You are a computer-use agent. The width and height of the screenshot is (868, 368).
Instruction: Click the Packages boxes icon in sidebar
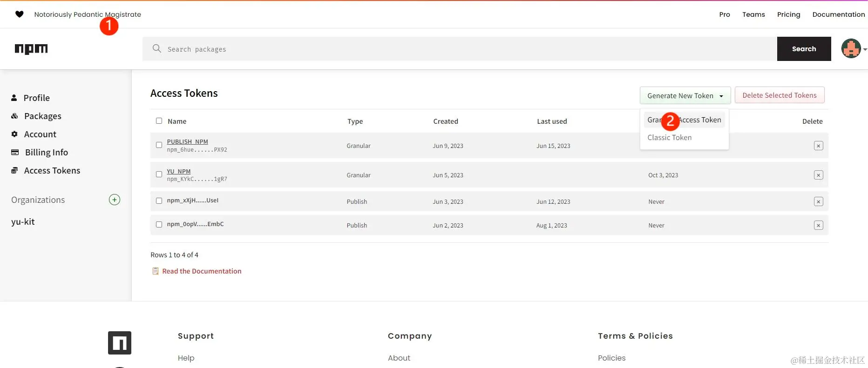point(14,116)
